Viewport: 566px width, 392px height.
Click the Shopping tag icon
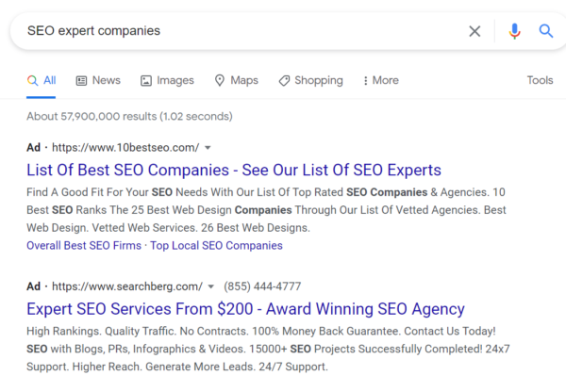click(284, 81)
